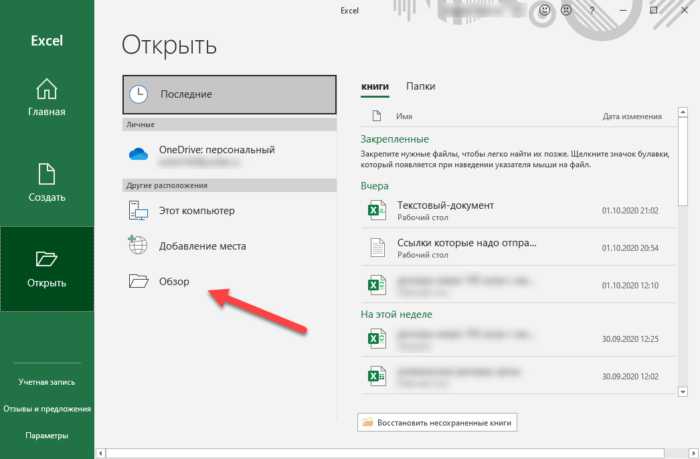The image size is (700, 459).
Task: Select the Последние recent list item
Action: tap(229, 94)
